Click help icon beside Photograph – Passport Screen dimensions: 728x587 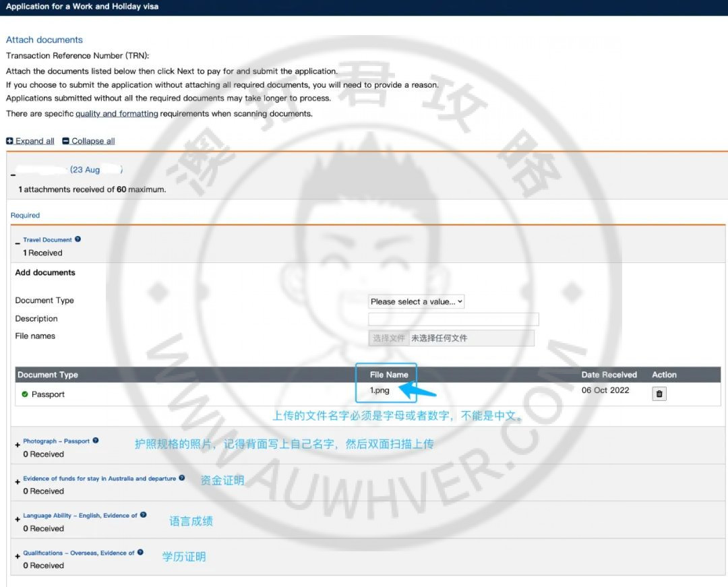point(96,441)
